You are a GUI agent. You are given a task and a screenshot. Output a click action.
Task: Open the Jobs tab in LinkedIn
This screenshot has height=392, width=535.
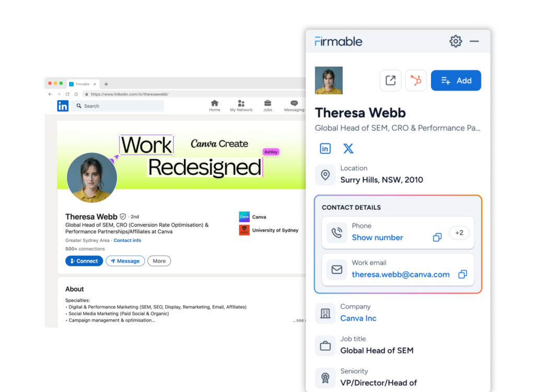pos(267,106)
